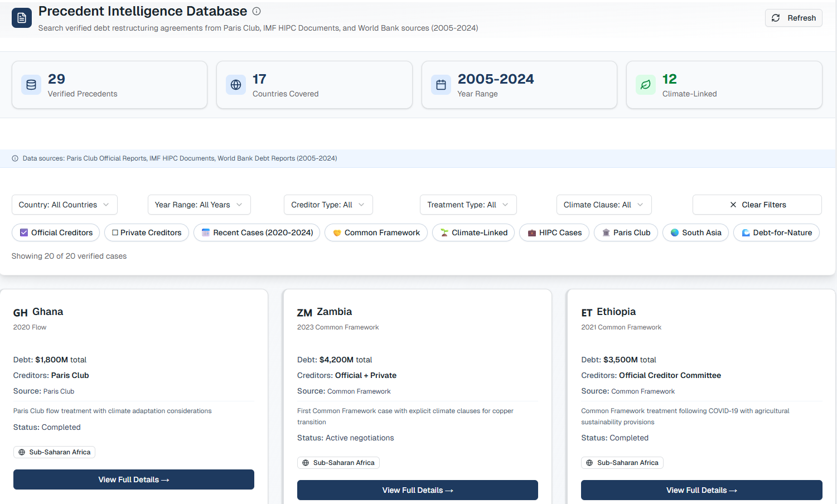Click the calendar icon on Year Range card

click(x=441, y=84)
